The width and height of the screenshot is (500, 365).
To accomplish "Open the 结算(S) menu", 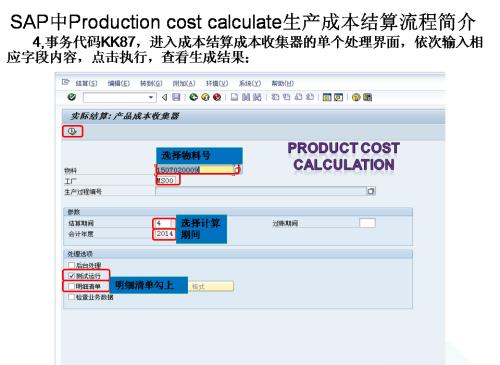I will [86, 83].
